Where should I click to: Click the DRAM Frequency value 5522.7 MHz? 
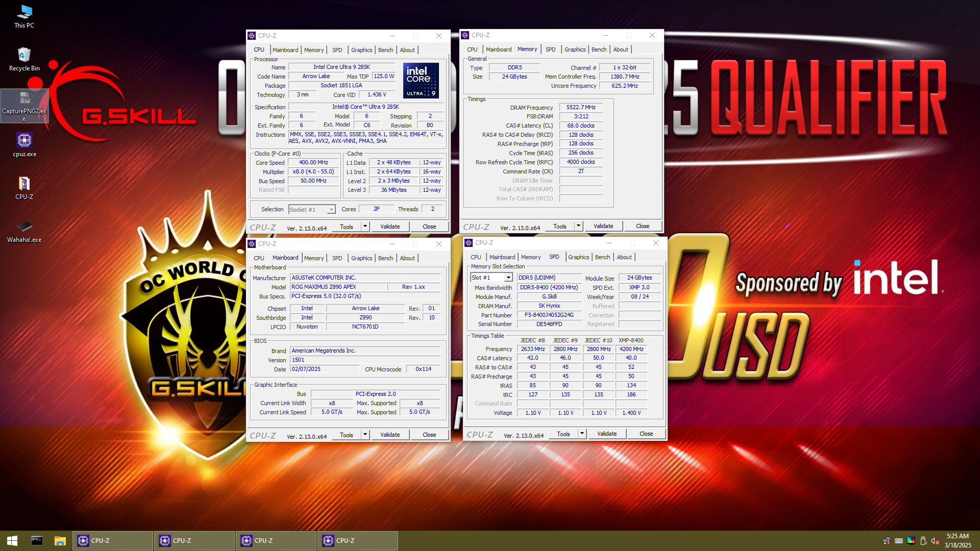pos(581,107)
